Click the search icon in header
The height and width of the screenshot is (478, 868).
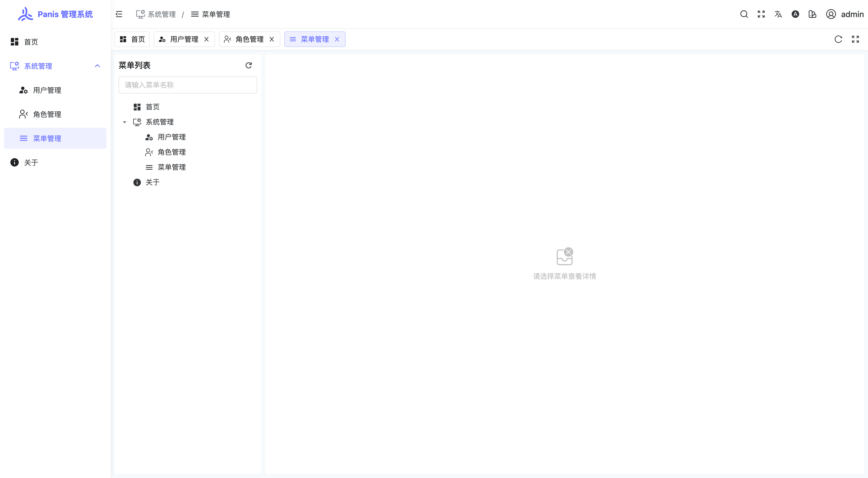[744, 14]
